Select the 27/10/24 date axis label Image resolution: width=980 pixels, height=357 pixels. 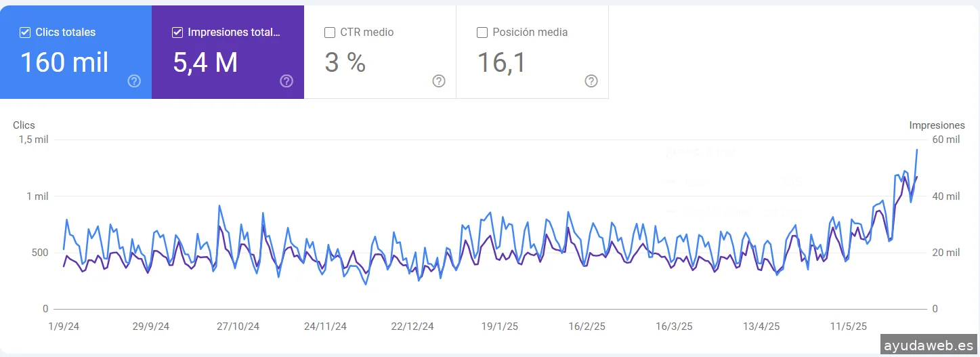238,327
